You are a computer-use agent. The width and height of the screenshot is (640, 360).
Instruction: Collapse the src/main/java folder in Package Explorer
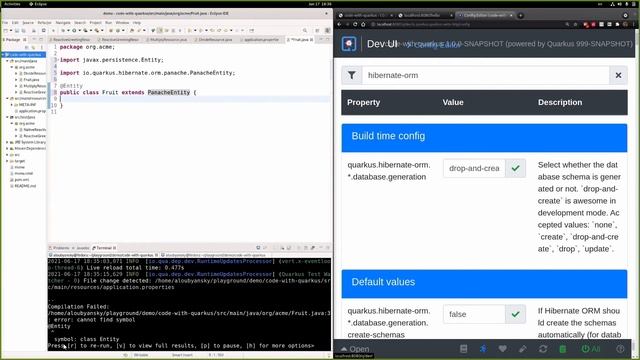pyautogui.click(x=7, y=61)
